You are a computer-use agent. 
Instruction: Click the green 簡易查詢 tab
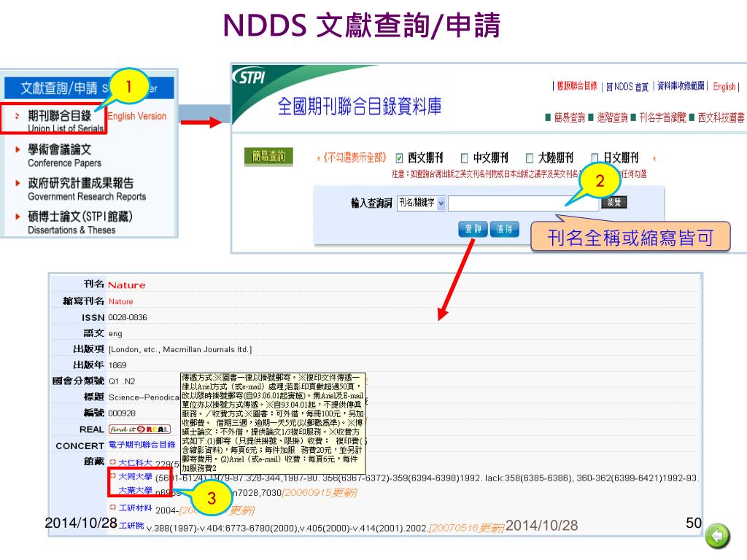tap(268, 156)
